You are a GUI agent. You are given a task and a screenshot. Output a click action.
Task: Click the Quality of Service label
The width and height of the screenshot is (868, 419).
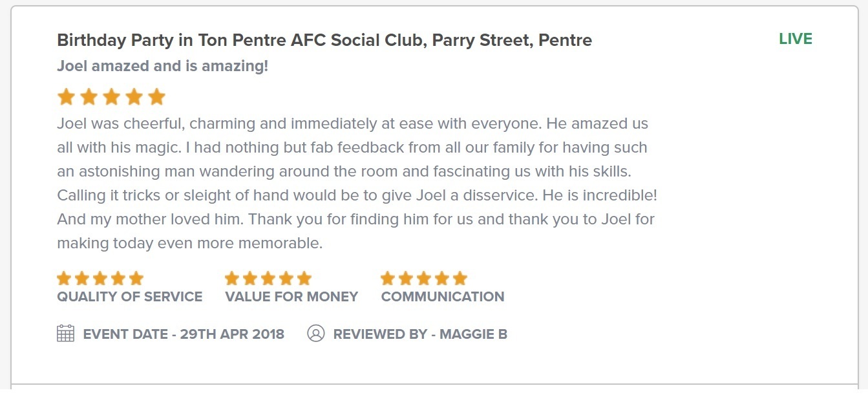click(x=129, y=297)
